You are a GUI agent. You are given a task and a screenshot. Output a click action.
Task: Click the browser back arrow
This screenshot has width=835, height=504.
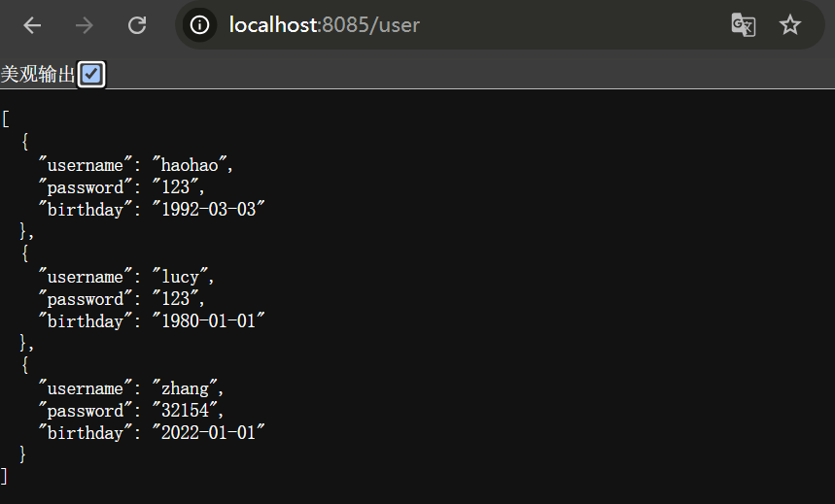tap(33, 25)
